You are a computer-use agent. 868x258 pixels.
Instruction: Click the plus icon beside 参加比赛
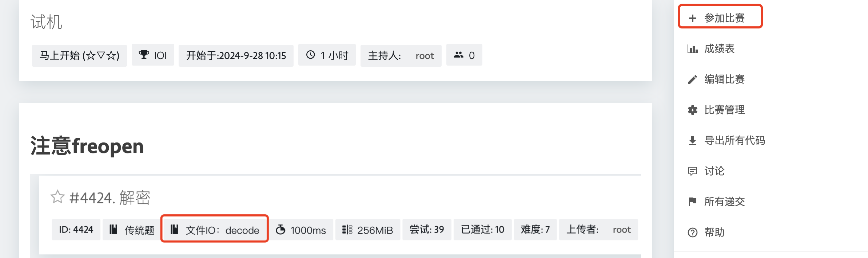(x=693, y=18)
